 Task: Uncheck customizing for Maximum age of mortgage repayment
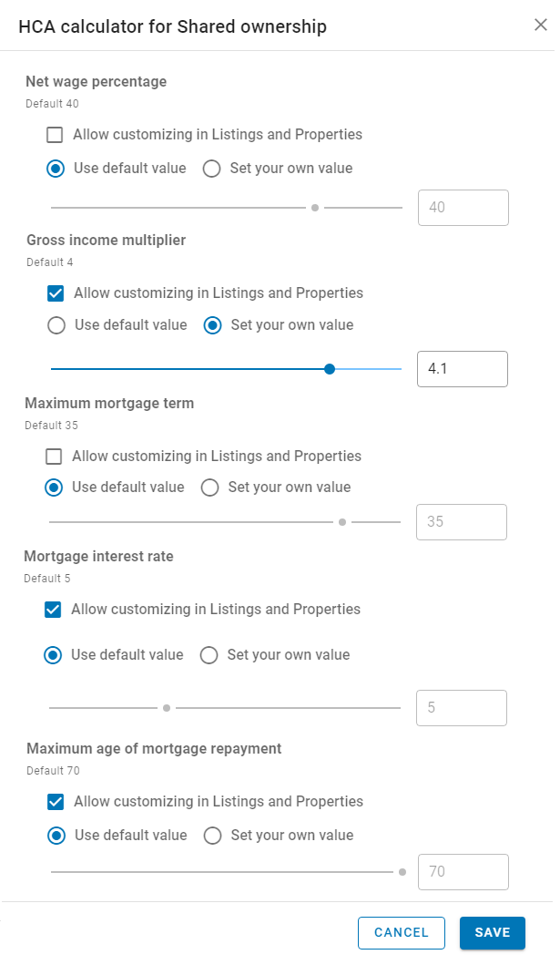tap(56, 801)
